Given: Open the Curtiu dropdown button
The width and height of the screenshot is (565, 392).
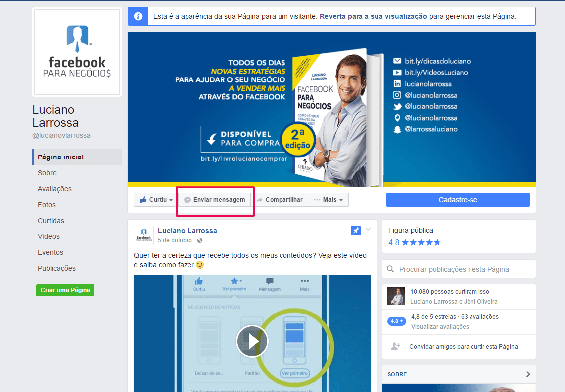Looking at the screenshot, I should point(156,199).
